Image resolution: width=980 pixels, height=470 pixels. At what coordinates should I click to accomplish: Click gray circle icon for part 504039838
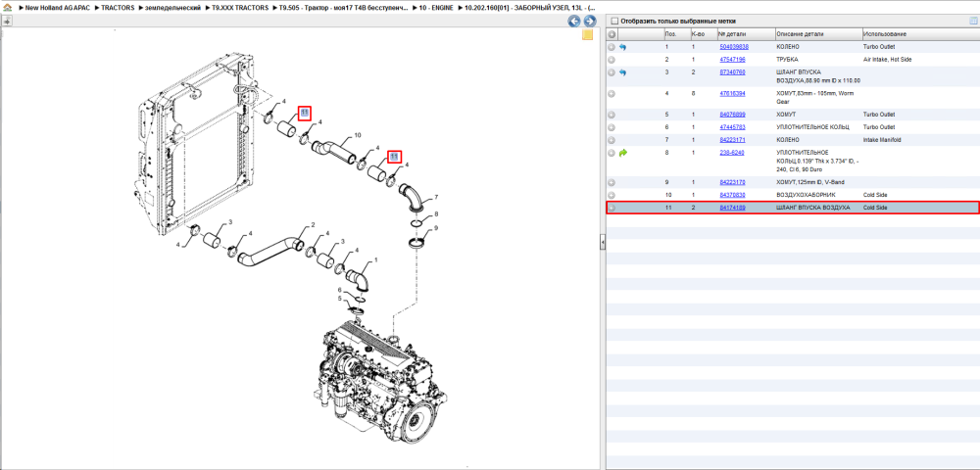(x=612, y=47)
